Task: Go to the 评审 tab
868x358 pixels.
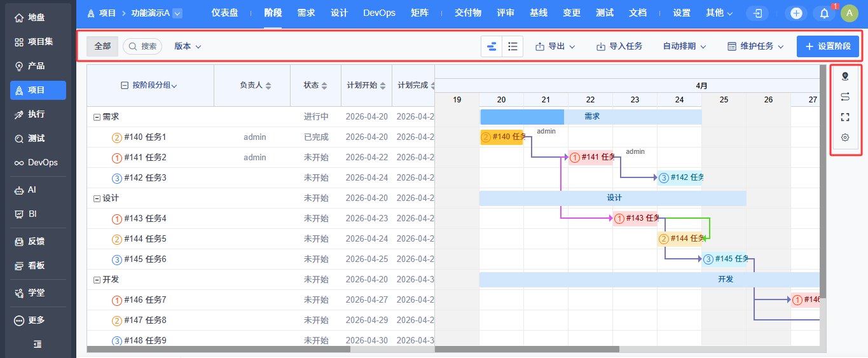Action: [506, 13]
